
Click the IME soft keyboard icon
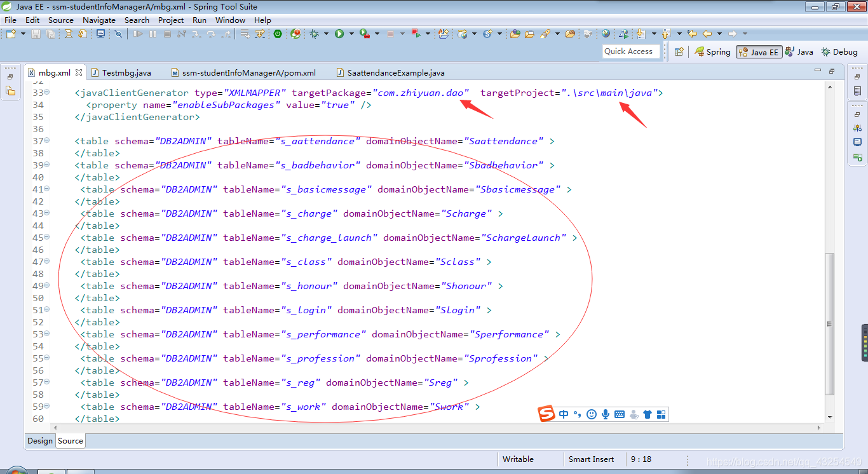tap(620, 414)
